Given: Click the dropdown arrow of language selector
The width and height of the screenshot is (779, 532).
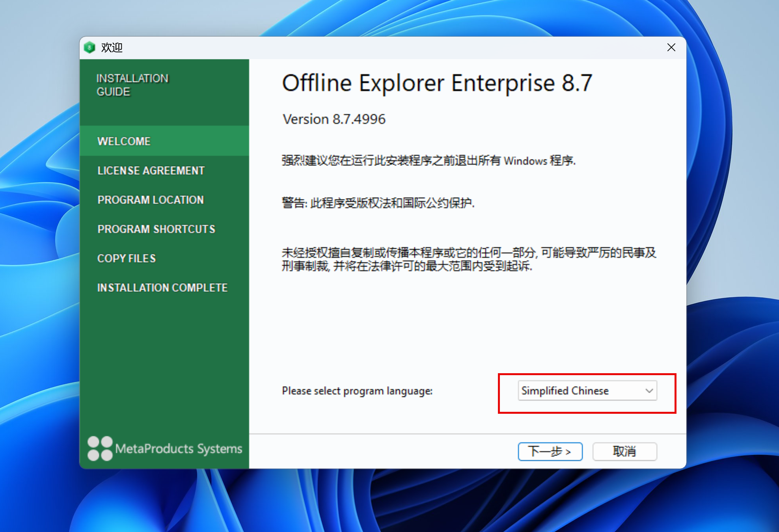Looking at the screenshot, I should (649, 391).
